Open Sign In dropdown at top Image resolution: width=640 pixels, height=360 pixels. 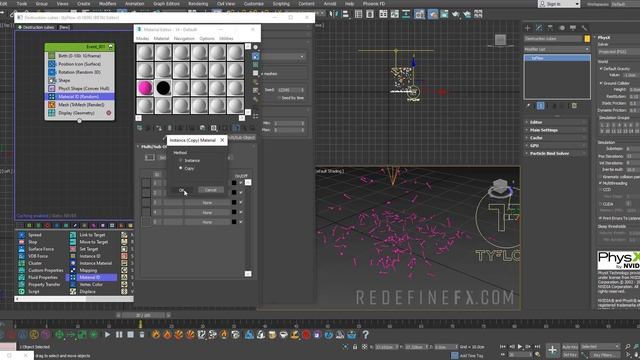click(x=559, y=4)
